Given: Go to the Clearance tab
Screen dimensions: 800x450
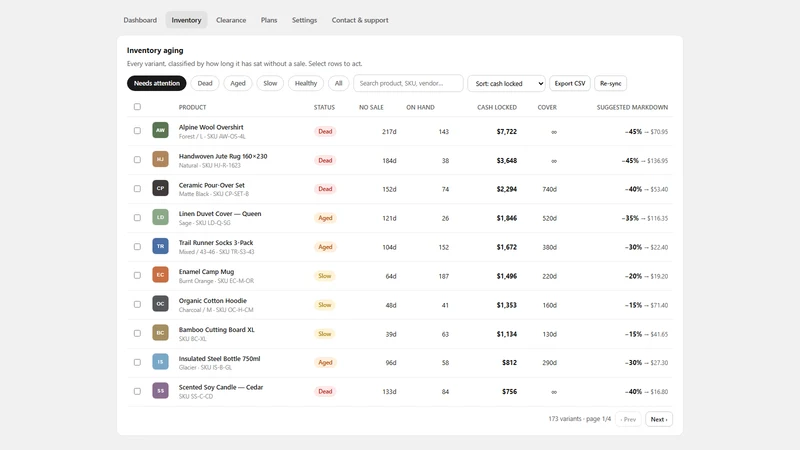Looking at the screenshot, I should point(231,20).
